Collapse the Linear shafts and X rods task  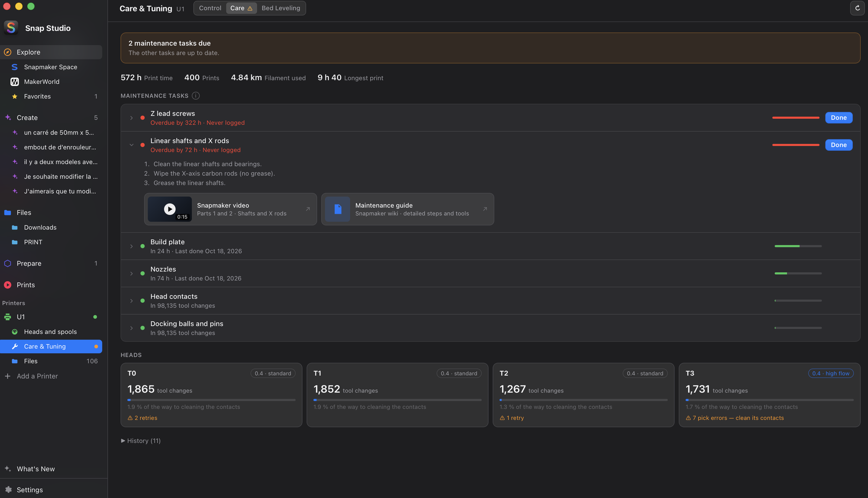click(x=132, y=145)
